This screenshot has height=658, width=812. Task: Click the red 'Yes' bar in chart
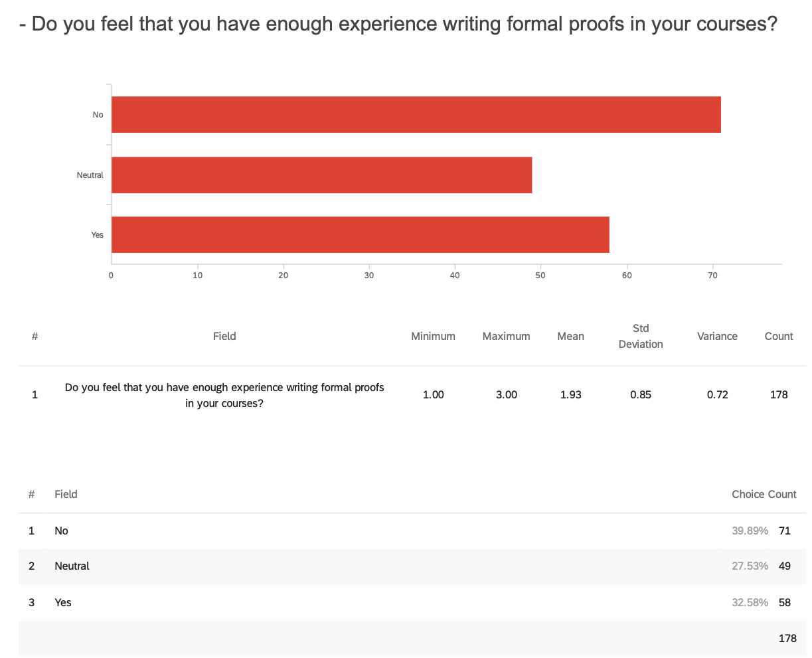pos(360,234)
